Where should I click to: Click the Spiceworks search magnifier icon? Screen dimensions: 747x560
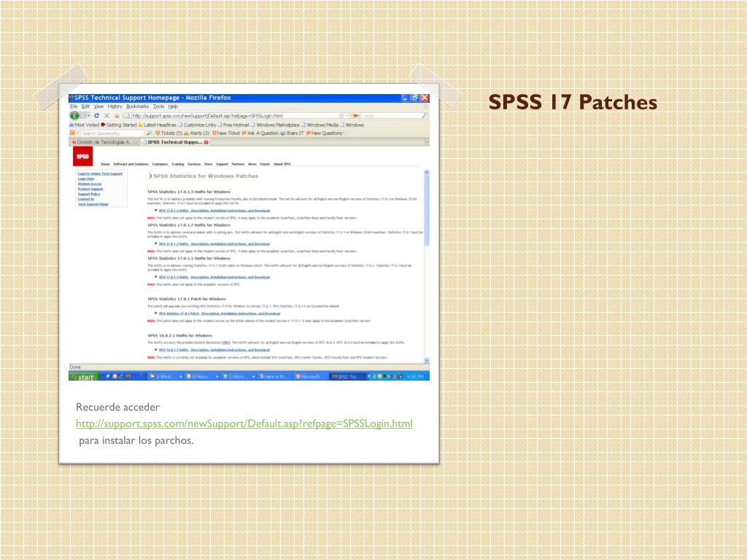click(x=149, y=133)
